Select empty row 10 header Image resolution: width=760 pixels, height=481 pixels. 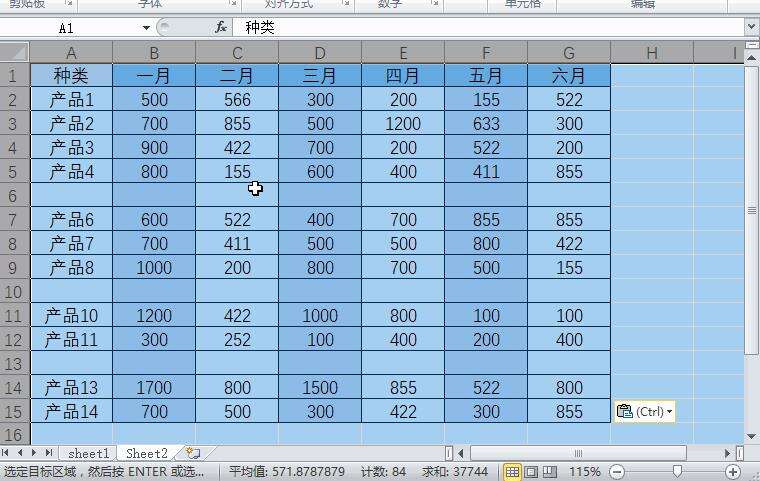click(x=15, y=291)
